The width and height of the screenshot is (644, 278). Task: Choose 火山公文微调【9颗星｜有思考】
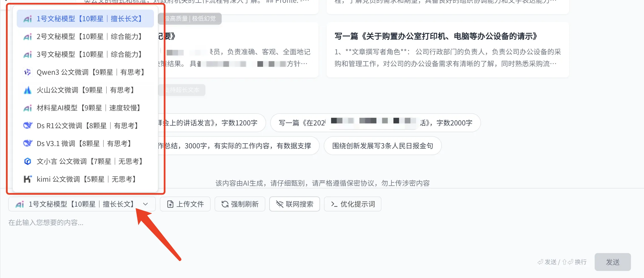pos(85,90)
